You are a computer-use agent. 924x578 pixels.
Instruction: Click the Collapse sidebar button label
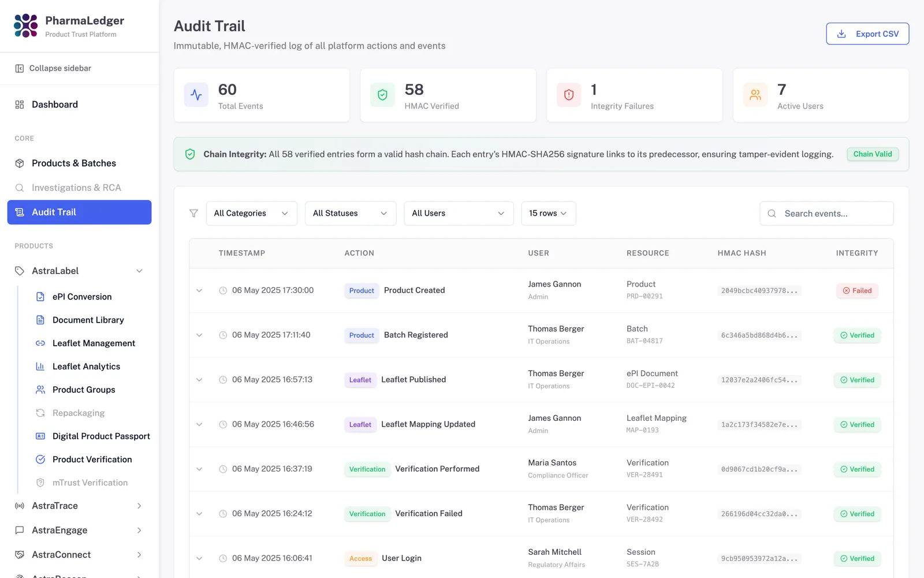(60, 68)
